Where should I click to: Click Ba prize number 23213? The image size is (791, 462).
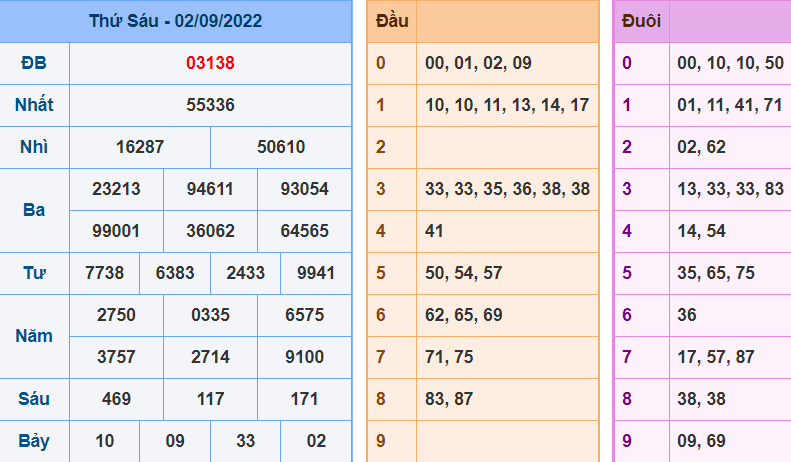pyautogui.click(x=116, y=189)
